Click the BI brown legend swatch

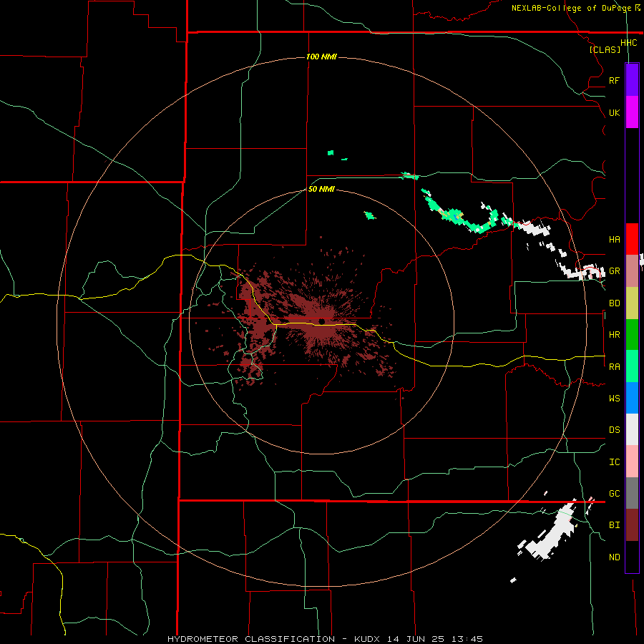(632, 525)
